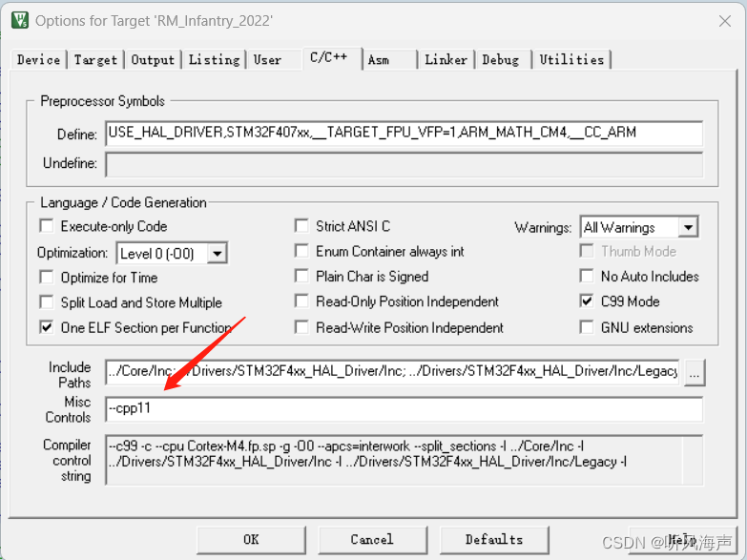Check Enum Container always int
747x560 pixels.
tap(301, 251)
